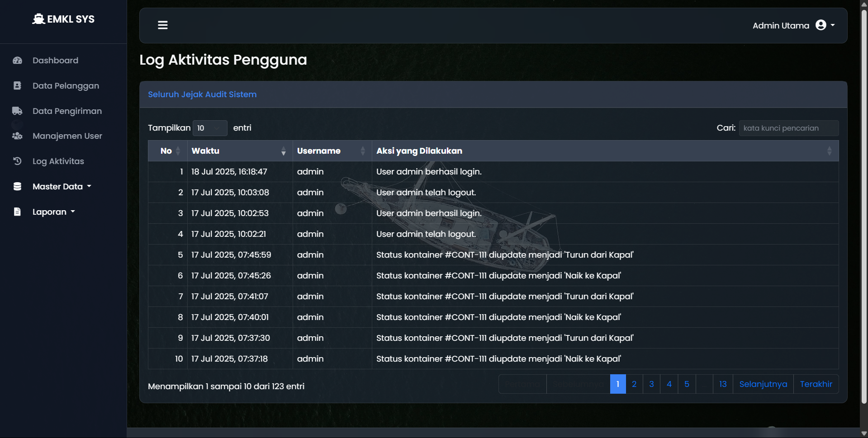Open the Tampilkan entries count dropdown
868x438 pixels.
(210, 128)
